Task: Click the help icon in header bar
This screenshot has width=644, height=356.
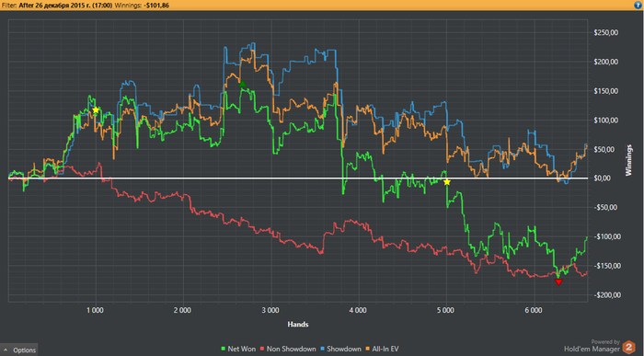Action: tap(638, 5)
